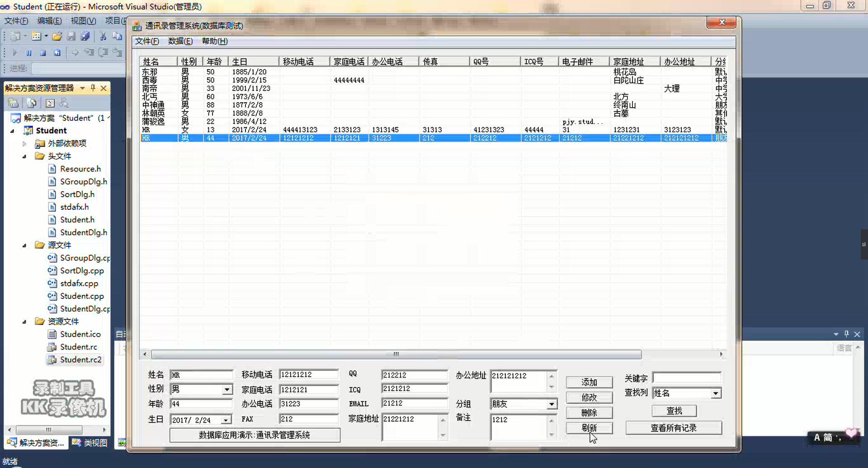The width and height of the screenshot is (868, 468).
Task: Open 数据(E) menu in address book window
Action: pyautogui.click(x=180, y=41)
